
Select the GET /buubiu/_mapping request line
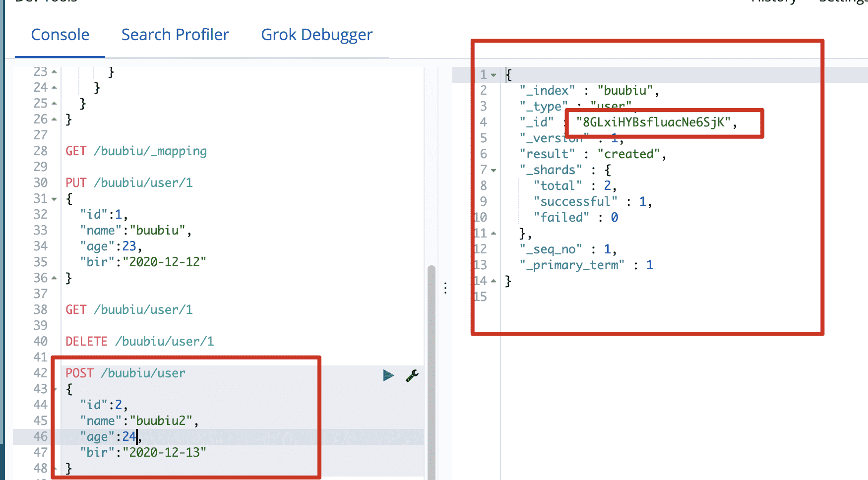pos(136,151)
